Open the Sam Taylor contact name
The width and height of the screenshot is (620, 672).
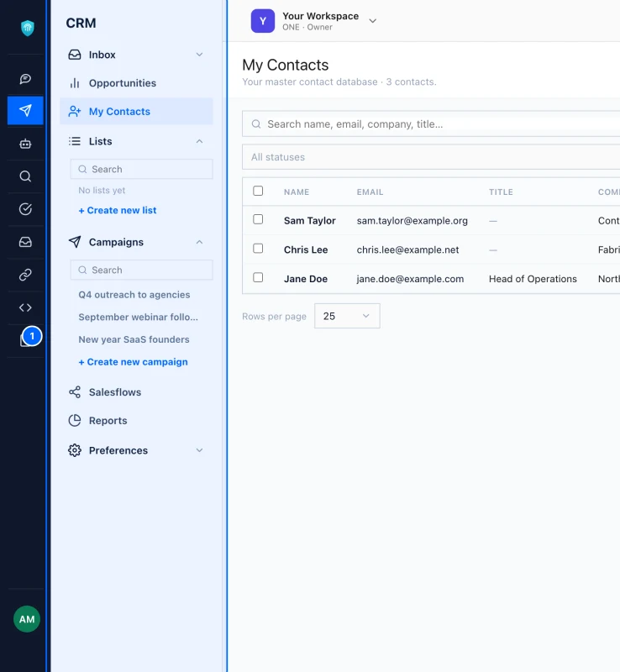(309, 221)
